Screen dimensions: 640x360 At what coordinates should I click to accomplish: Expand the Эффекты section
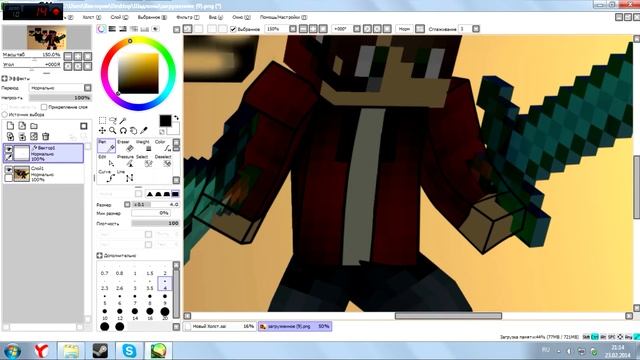(x=4, y=78)
